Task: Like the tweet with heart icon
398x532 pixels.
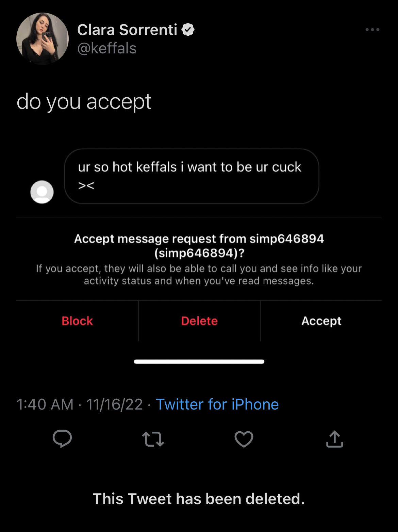Action: click(x=244, y=439)
